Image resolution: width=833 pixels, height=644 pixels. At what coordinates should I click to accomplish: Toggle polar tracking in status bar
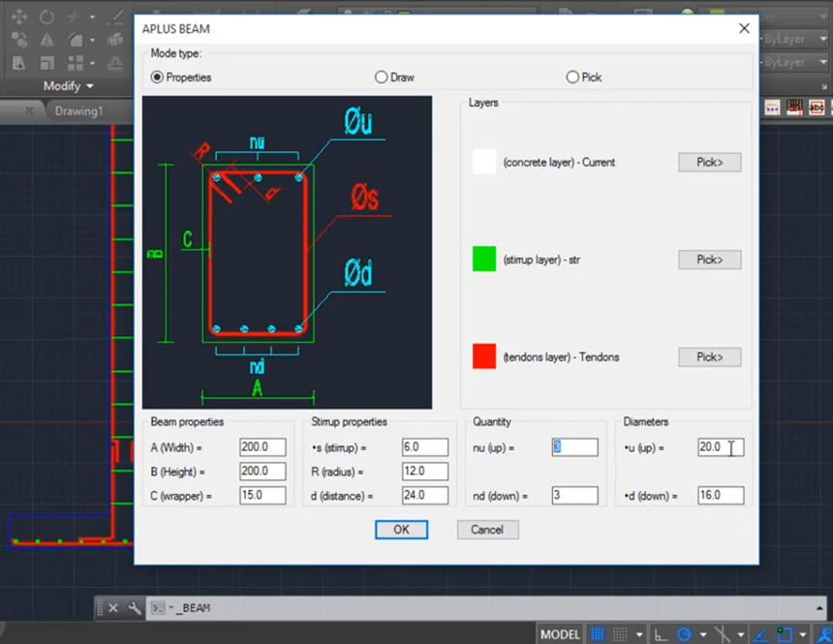tap(684, 634)
